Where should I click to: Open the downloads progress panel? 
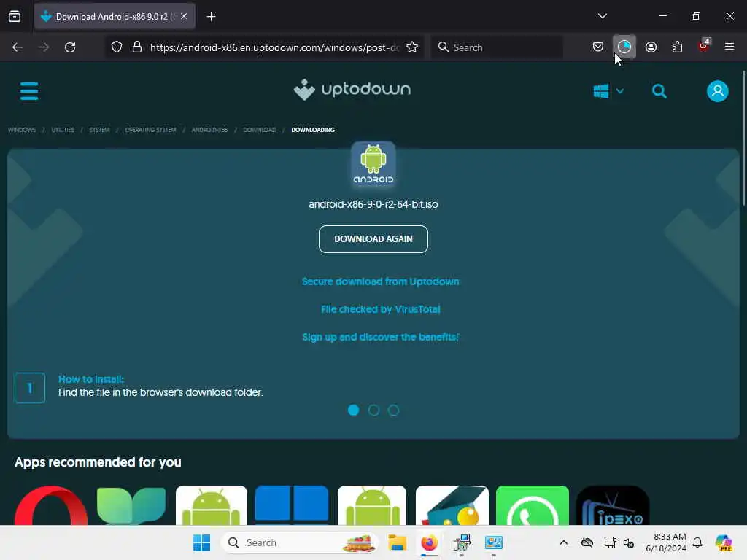(624, 47)
